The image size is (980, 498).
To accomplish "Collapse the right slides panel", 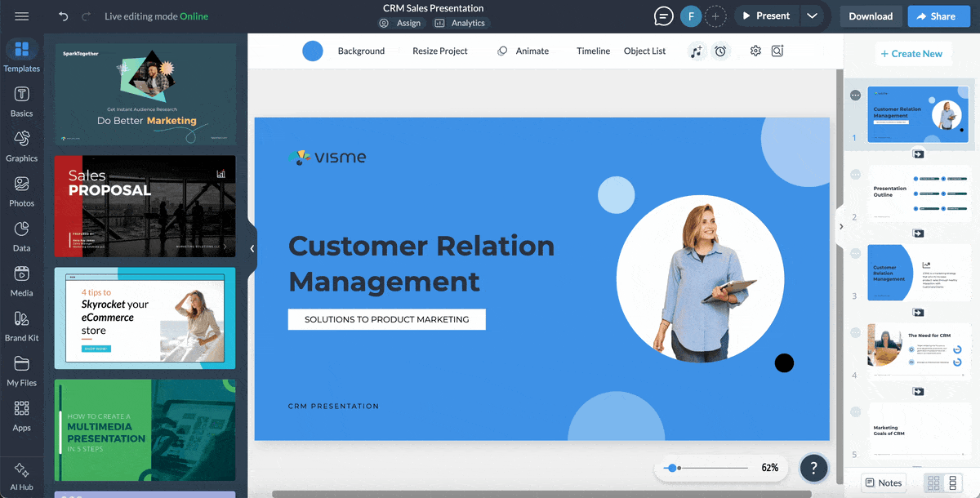I will click(x=840, y=227).
